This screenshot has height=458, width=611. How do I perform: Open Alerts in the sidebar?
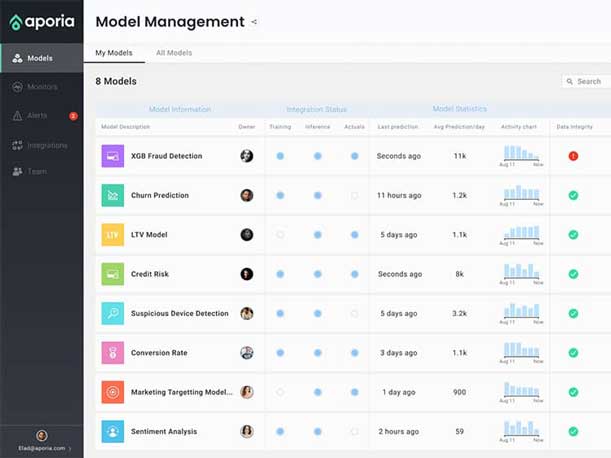point(37,116)
